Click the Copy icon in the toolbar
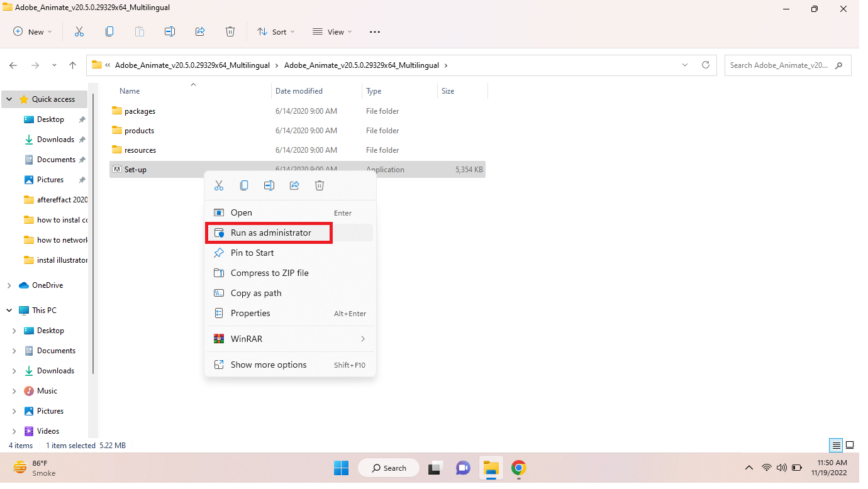The width and height of the screenshot is (868, 489). tap(109, 31)
